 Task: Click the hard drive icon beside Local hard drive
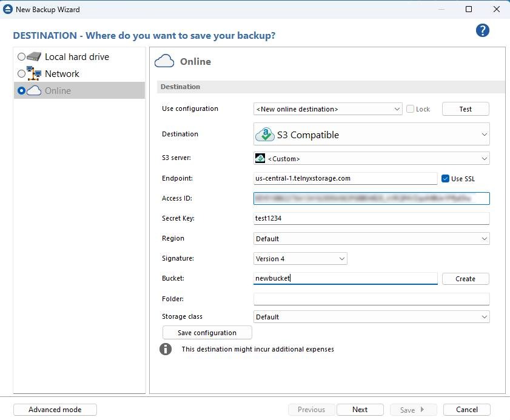[x=34, y=56]
